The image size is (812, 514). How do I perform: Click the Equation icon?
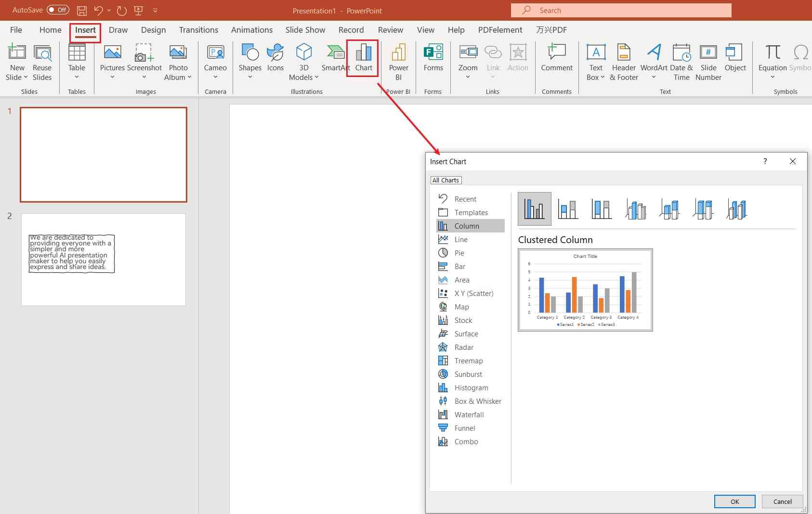pyautogui.click(x=773, y=52)
